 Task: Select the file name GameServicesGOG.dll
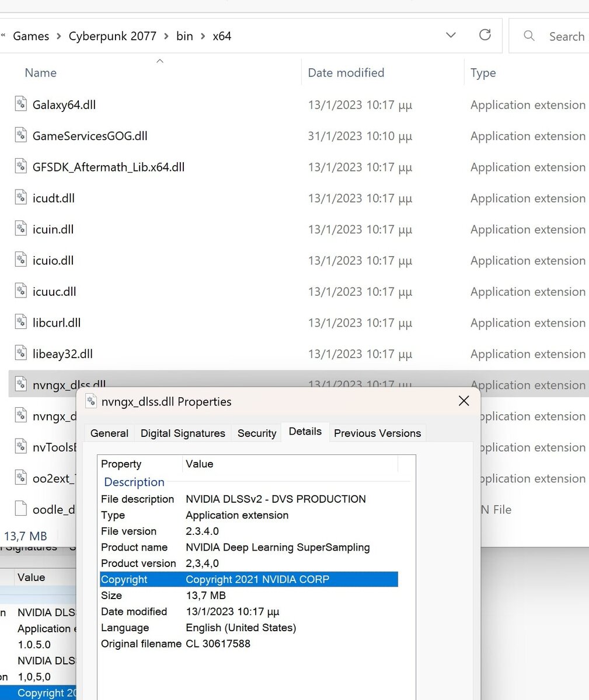point(90,136)
